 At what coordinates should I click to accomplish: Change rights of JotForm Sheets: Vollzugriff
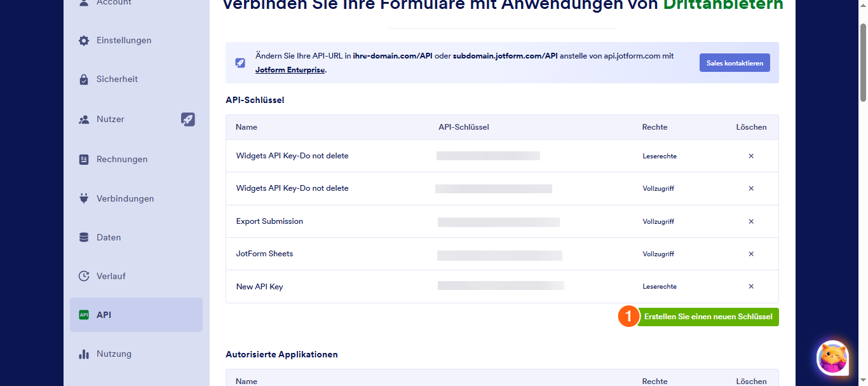point(658,254)
